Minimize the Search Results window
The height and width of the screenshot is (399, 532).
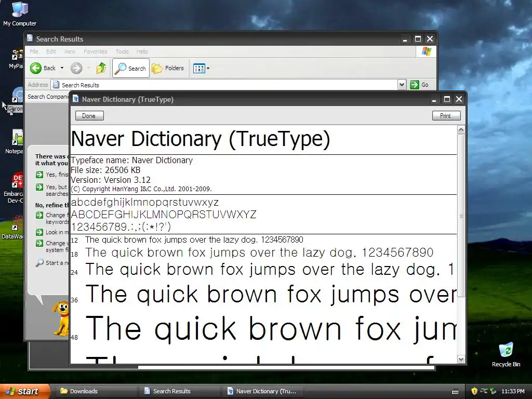(x=405, y=39)
